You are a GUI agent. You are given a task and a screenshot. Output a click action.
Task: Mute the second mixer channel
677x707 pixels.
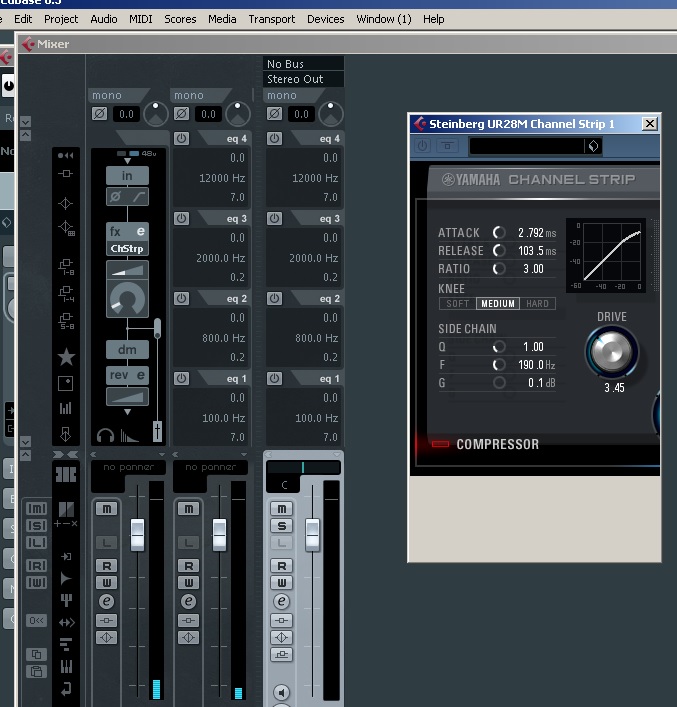coord(189,509)
